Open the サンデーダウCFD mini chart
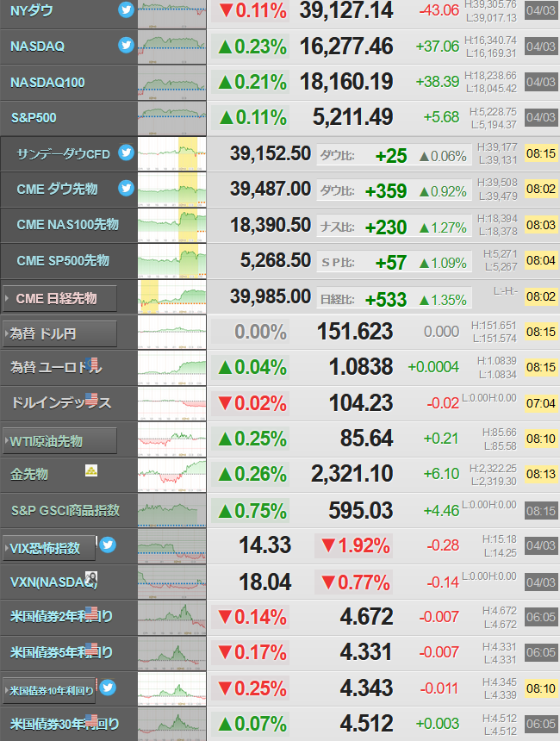 (x=172, y=153)
